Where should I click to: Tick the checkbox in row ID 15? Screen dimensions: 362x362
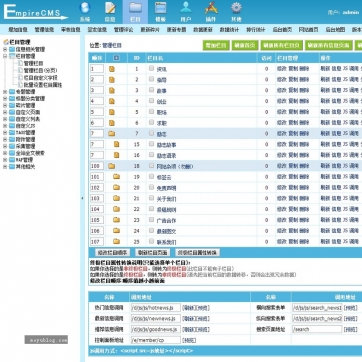coord(151,144)
